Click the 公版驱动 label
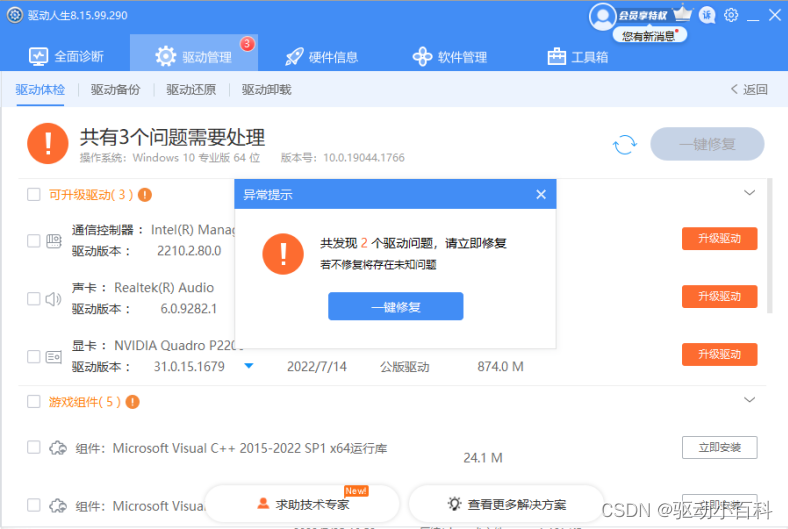The height and width of the screenshot is (529, 788). coord(405,367)
